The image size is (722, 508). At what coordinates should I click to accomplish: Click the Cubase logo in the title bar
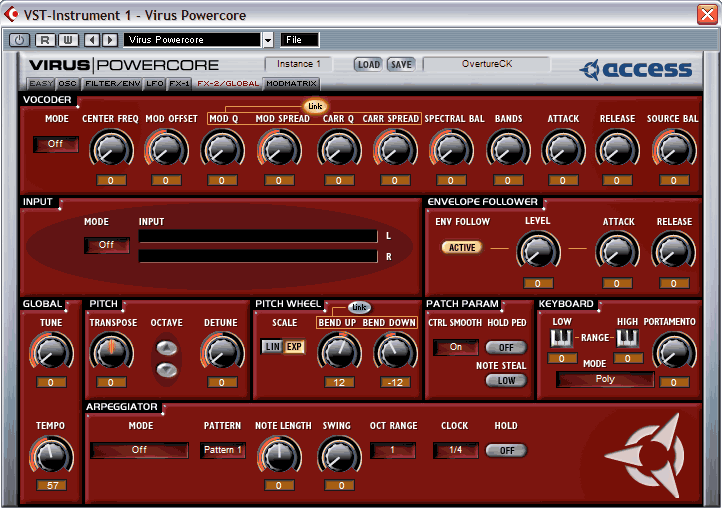tap(11, 15)
